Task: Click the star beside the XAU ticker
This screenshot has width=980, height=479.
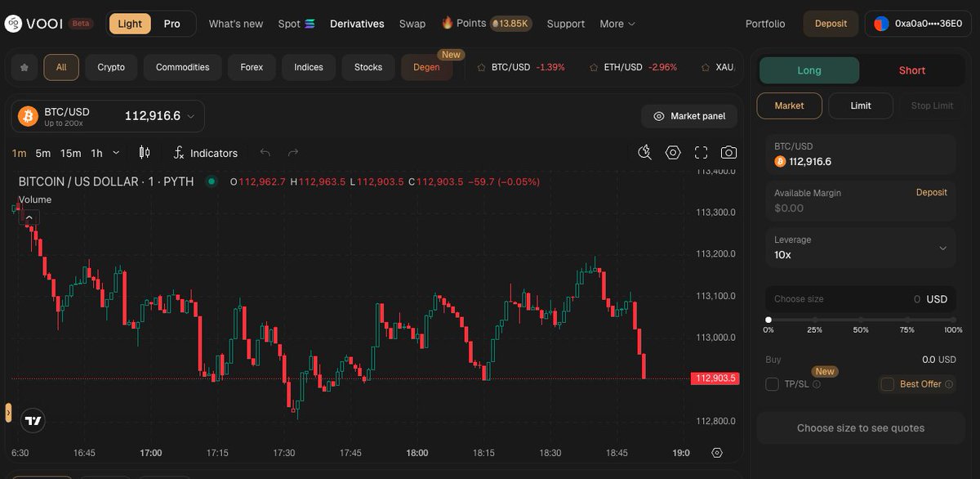Action: tap(706, 67)
